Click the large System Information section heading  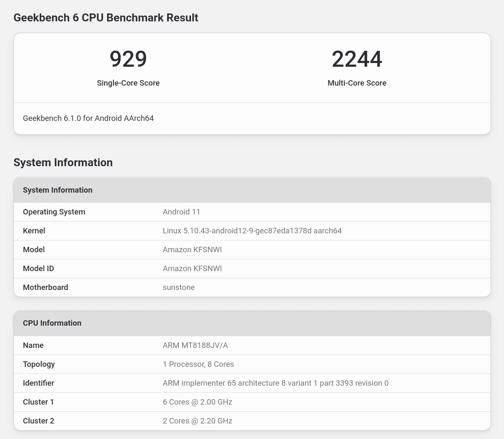click(63, 162)
